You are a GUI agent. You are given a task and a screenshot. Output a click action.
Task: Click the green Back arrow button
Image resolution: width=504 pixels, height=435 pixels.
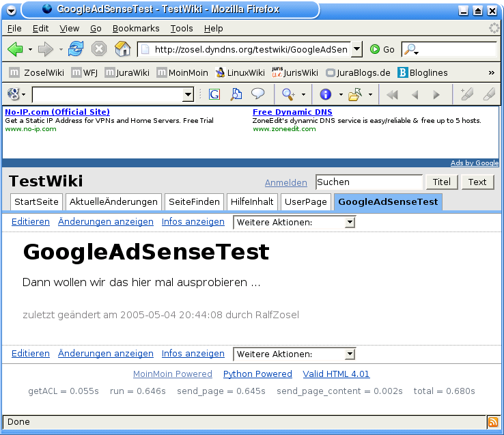(x=15, y=49)
